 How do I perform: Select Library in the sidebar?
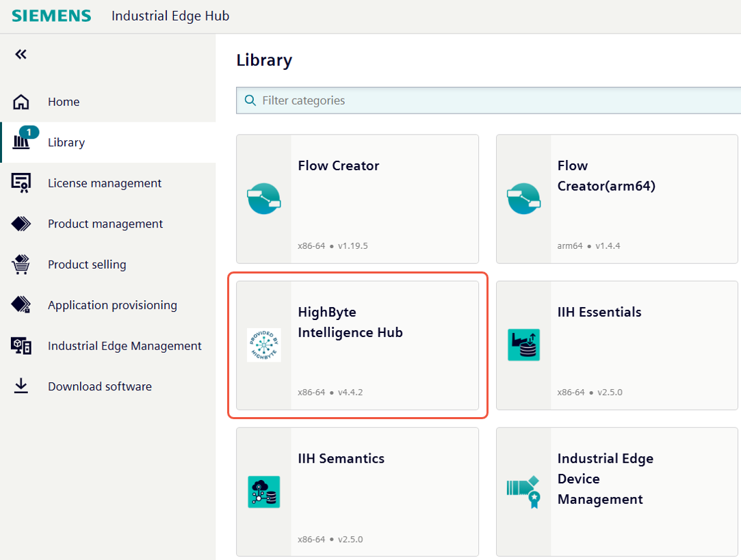pos(107,142)
